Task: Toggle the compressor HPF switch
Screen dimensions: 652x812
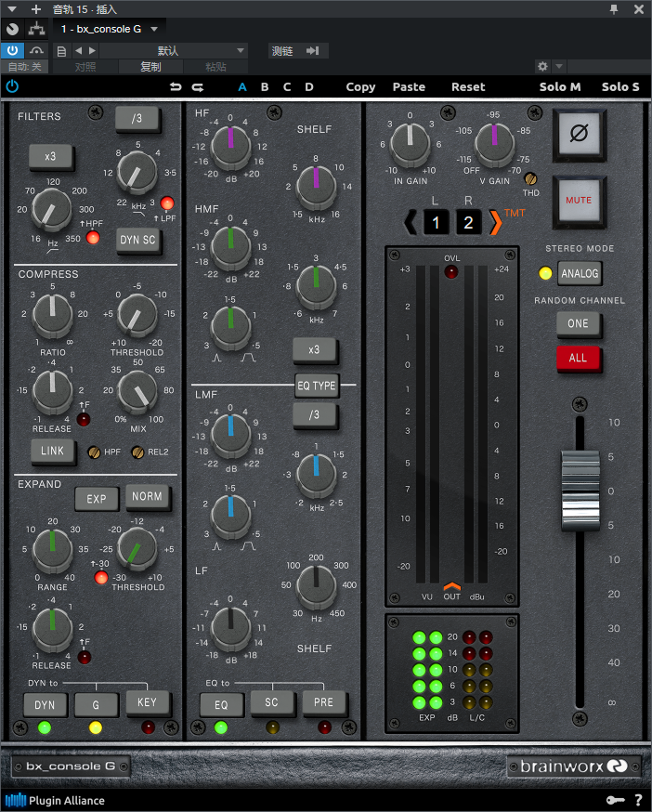Action: (x=94, y=452)
